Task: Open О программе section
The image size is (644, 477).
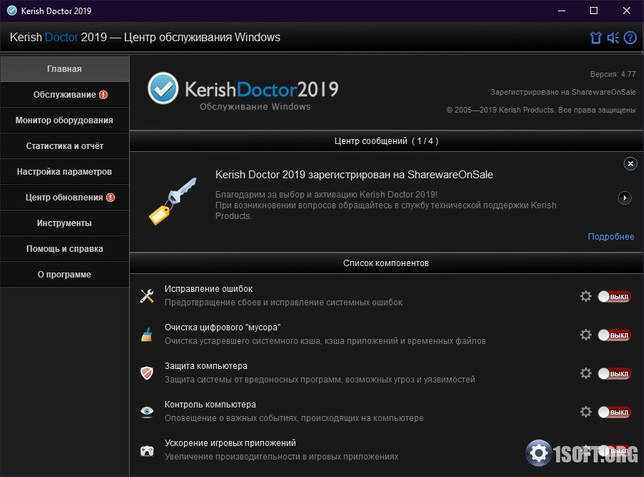Action: click(64, 274)
